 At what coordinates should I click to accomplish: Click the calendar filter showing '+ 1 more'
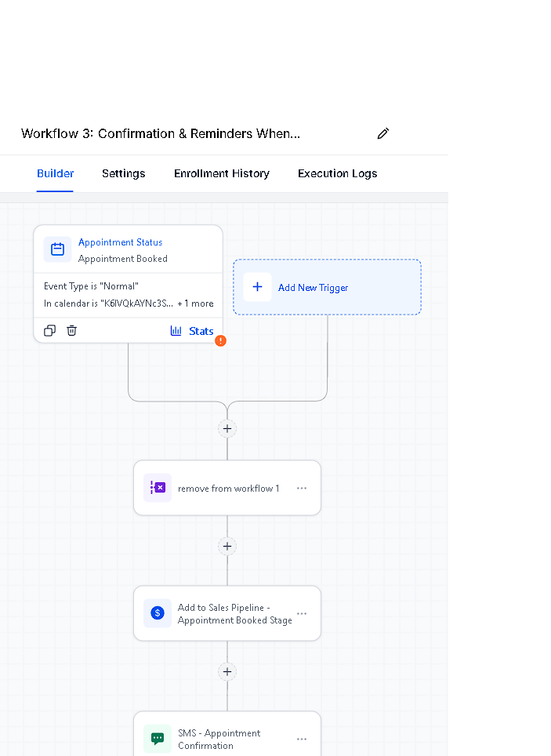(x=129, y=303)
